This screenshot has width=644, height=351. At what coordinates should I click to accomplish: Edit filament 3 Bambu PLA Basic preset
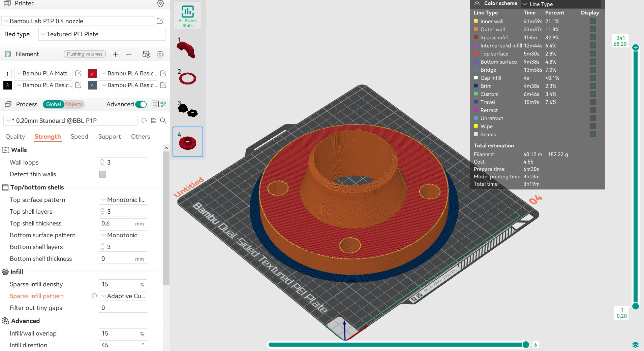[78, 85]
